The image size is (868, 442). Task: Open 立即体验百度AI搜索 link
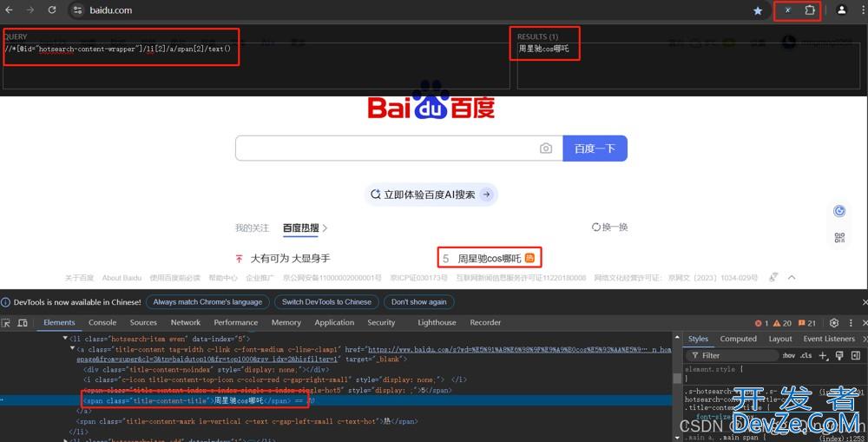[431, 195]
